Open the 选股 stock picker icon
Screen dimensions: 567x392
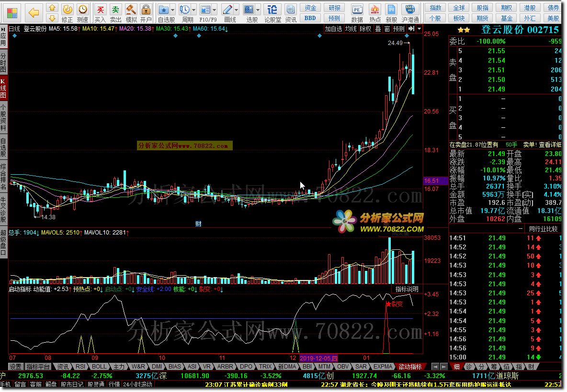tap(249, 13)
